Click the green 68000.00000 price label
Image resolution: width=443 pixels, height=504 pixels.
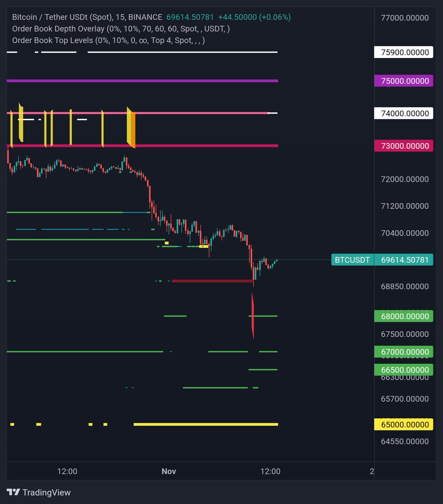403,317
